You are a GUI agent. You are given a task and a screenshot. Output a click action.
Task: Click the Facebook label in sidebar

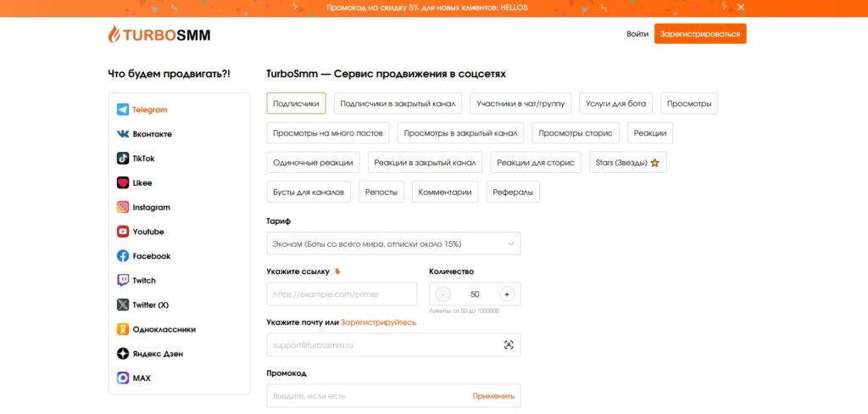[x=152, y=256]
